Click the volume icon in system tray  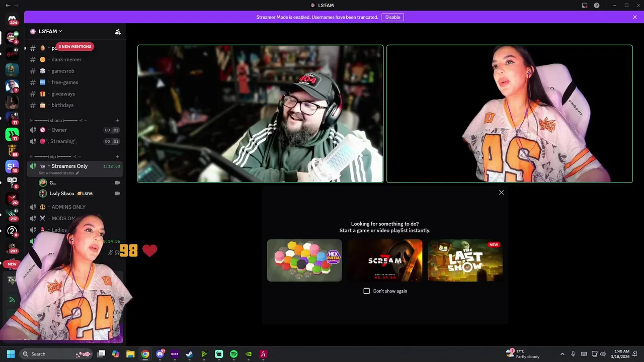(x=603, y=354)
